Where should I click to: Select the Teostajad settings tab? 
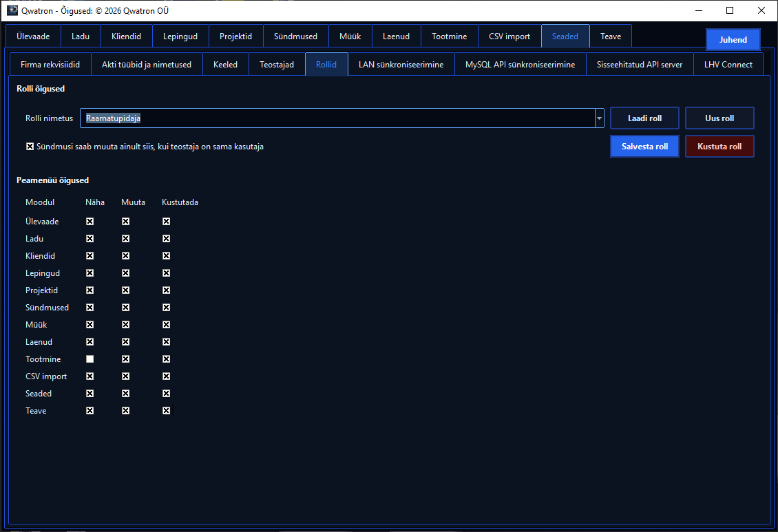[x=277, y=65]
